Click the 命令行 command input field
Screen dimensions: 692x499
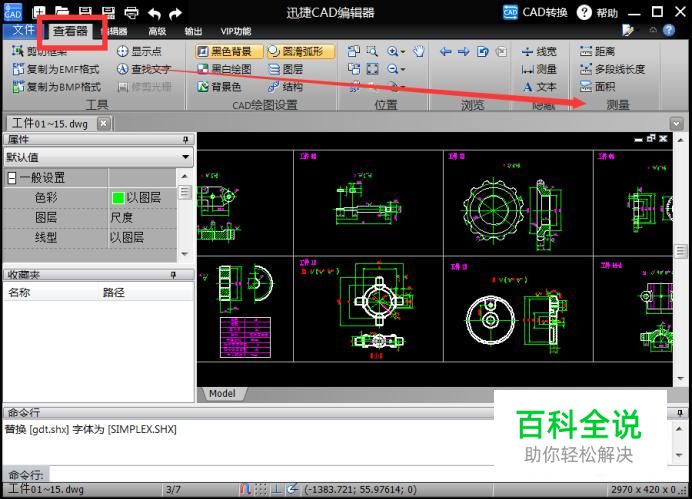[x=271, y=474]
